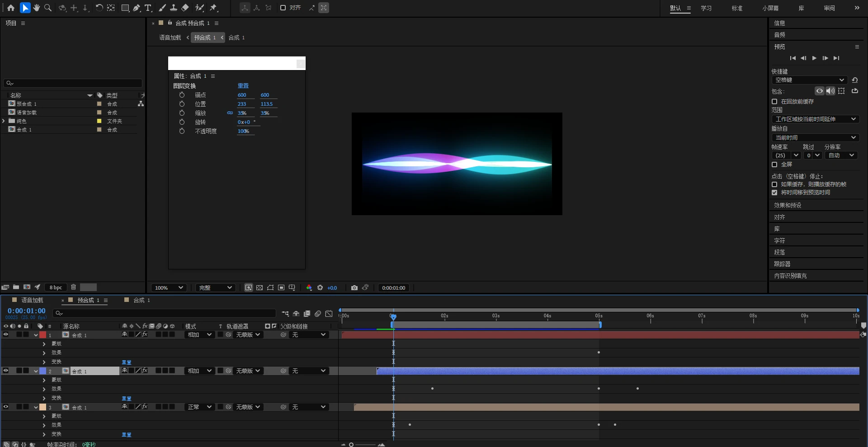Click the 重置 link in properties panel

click(x=243, y=85)
